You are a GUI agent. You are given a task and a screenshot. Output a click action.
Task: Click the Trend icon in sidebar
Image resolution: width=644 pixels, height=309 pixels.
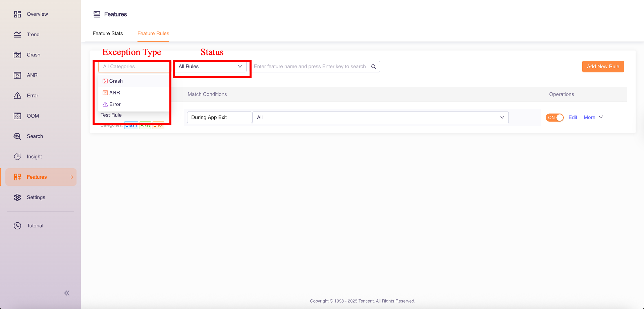[17, 35]
